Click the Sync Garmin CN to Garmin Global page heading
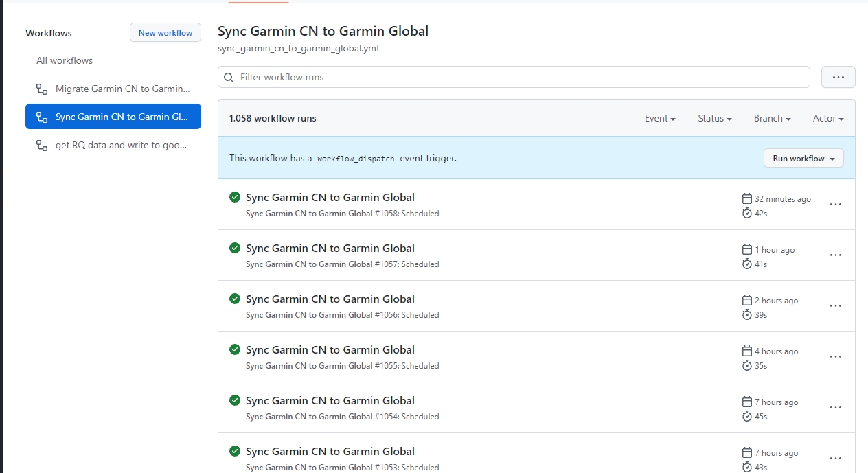The height and width of the screenshot is (473, 868). pyautogui.click(x=323, y=31)
